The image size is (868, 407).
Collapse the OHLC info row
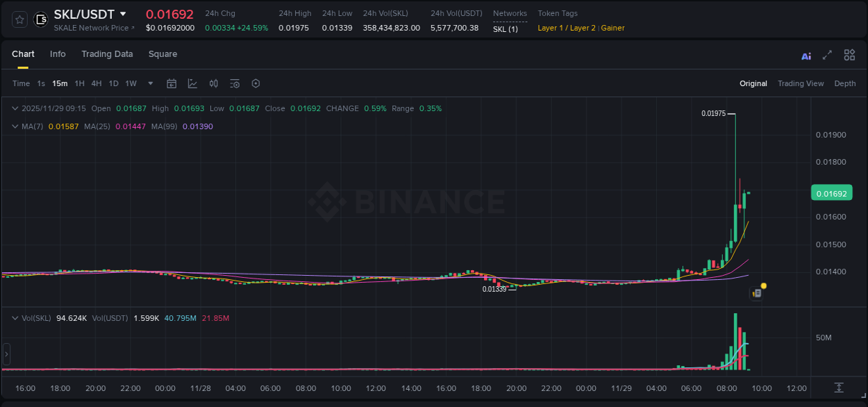15,108
